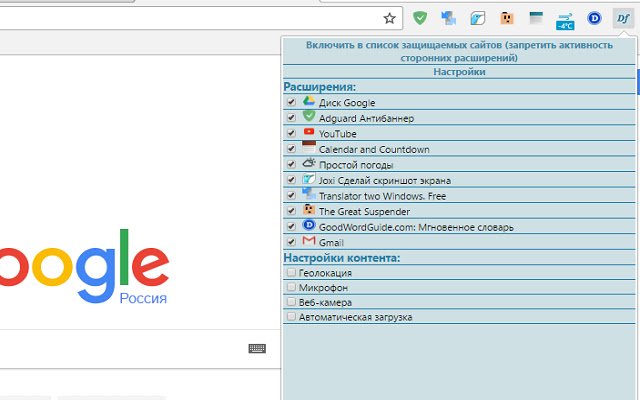The image size is (640, 400).
Task: Open the Настройки link in popup
Action: [x=459, y=72]
